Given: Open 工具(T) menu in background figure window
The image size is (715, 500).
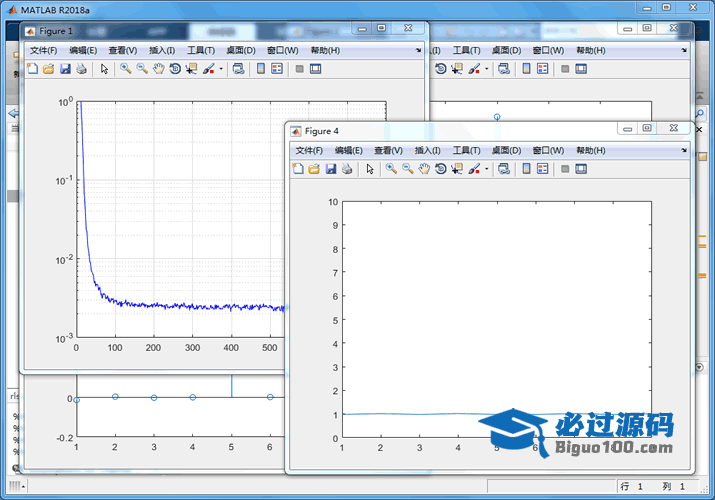Looking at the screenshot, I should coord(466,51).
